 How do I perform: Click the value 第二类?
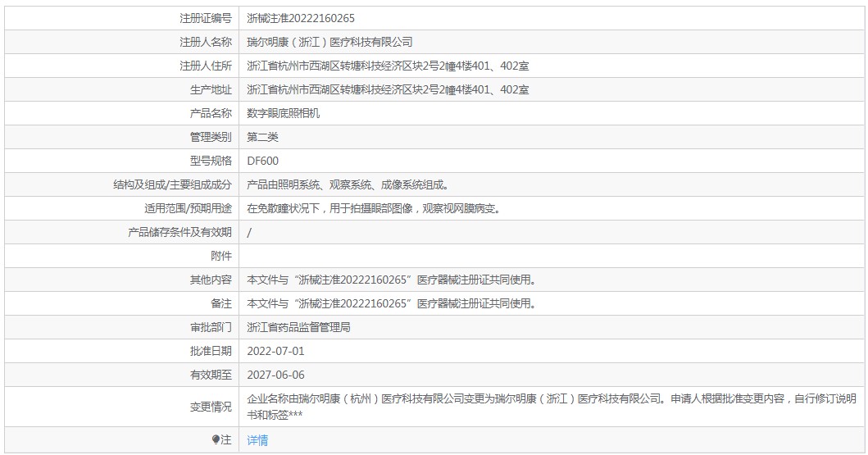point(262,137)
